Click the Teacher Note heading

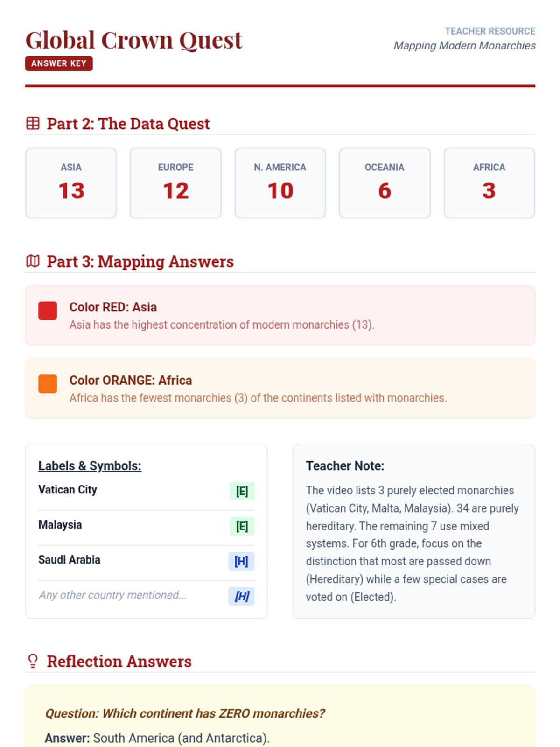(x=345, y=466)
